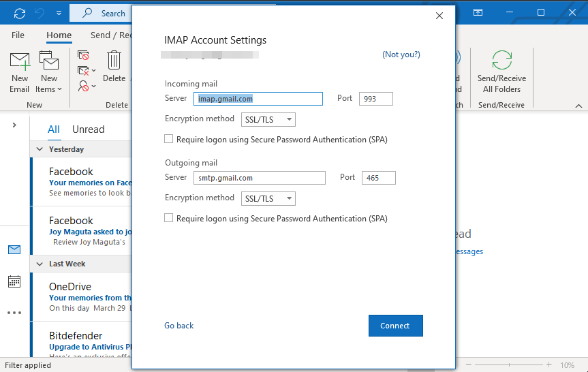Click the zoom out minus button
Screen dimensions: 588x372
tap(469, 365)
